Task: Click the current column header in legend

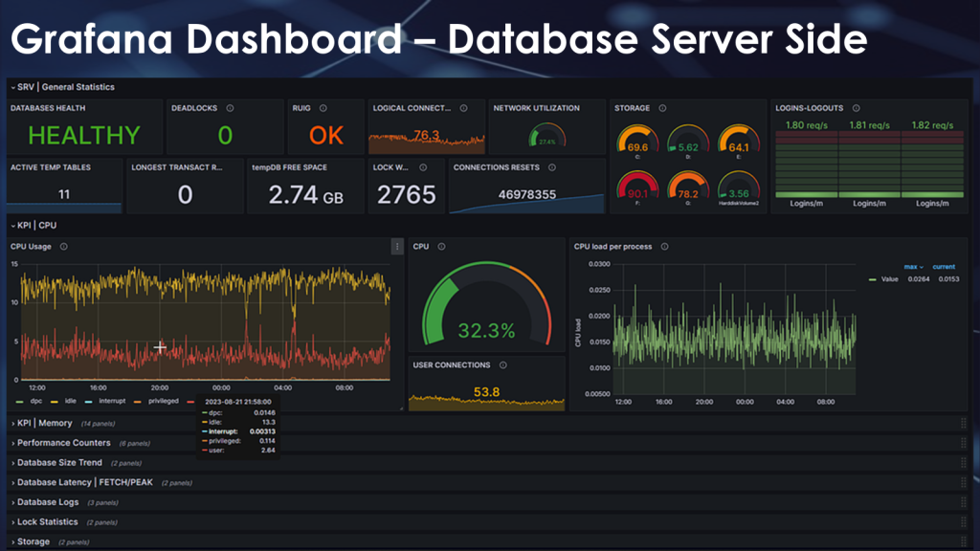Action: (944, 267)
